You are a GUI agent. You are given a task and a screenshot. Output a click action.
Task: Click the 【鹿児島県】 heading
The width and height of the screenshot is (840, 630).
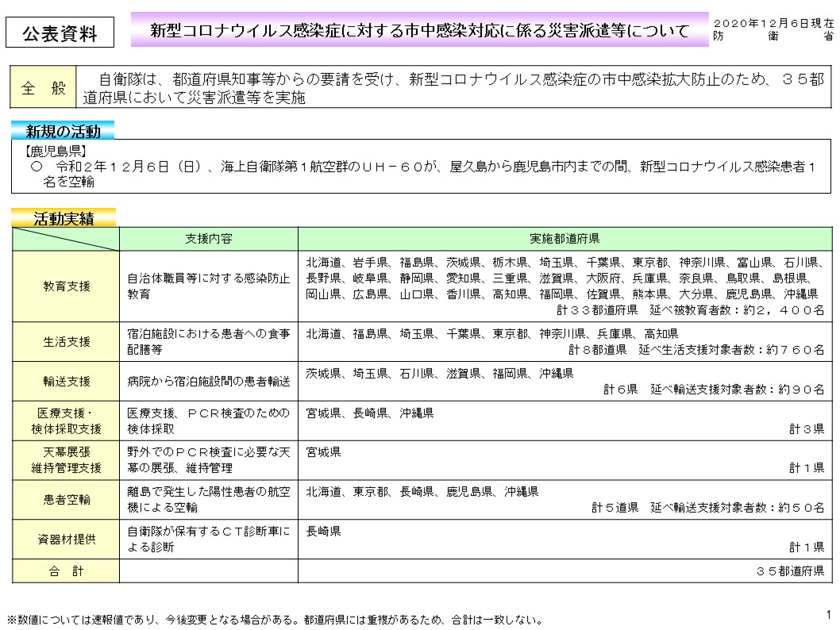pos(55,152)
